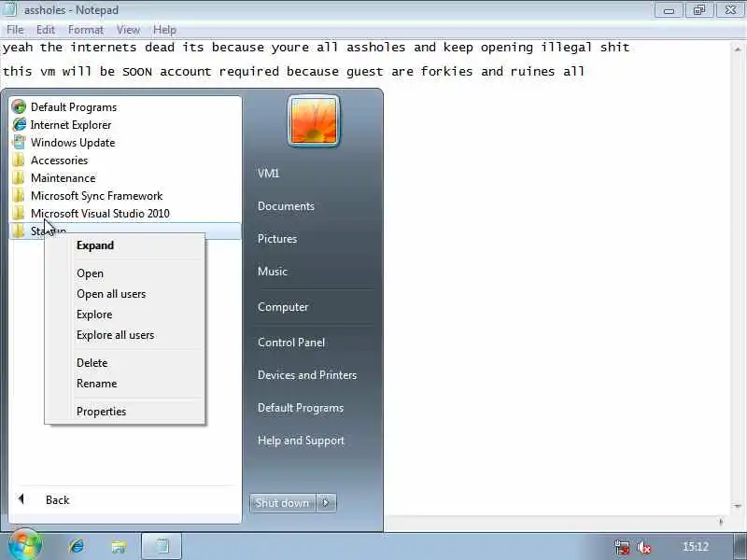
Task: Open the Notepad Format menu
Action: coord(86,30)
